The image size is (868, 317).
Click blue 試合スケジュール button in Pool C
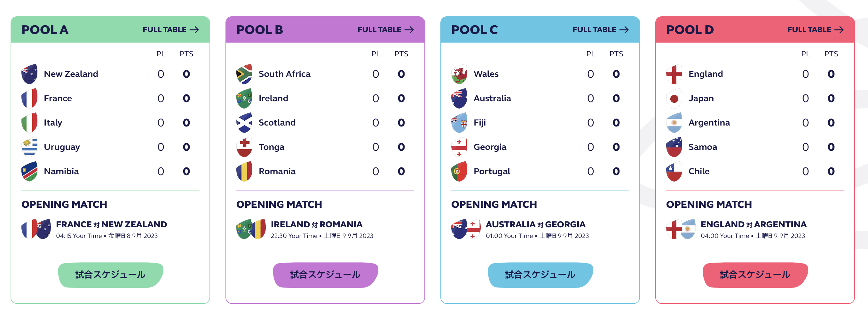pos(541,275)
